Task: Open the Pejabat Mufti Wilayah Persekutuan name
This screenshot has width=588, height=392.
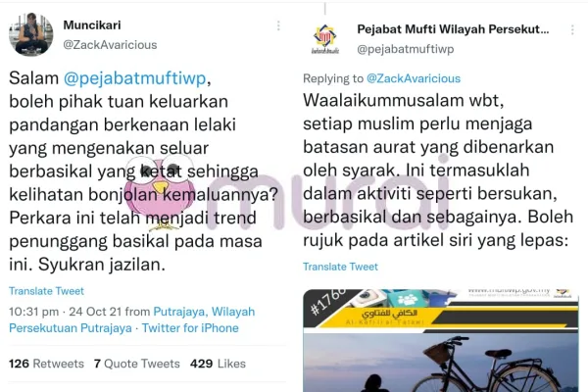Action: (453, 29)
